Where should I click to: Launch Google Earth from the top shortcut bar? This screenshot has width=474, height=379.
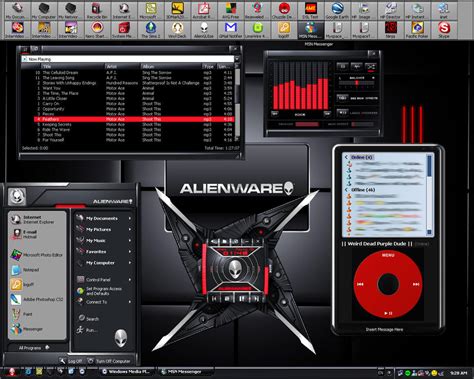(337, 11)
